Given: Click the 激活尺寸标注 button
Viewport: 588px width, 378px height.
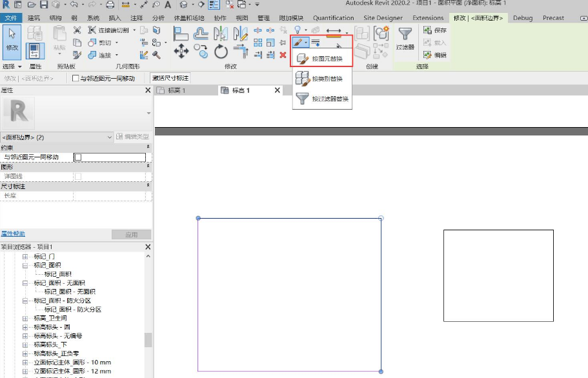Looking at the screenshot, I should 170,78.
